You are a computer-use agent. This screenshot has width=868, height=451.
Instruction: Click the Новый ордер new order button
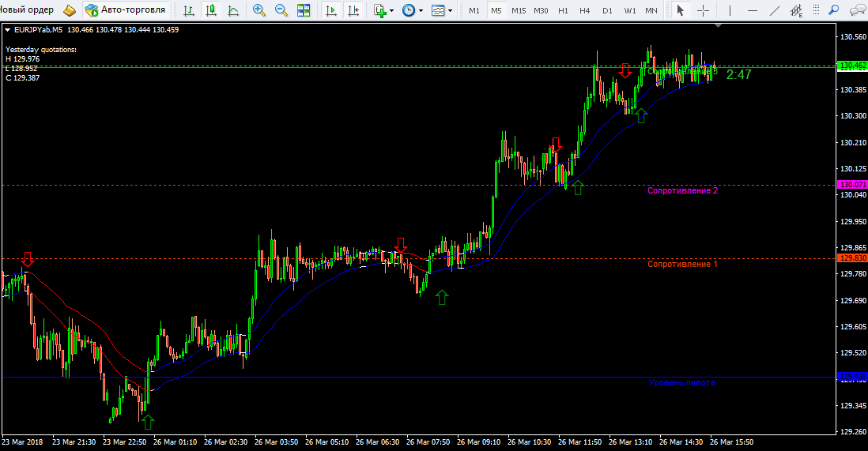[27, 10]
